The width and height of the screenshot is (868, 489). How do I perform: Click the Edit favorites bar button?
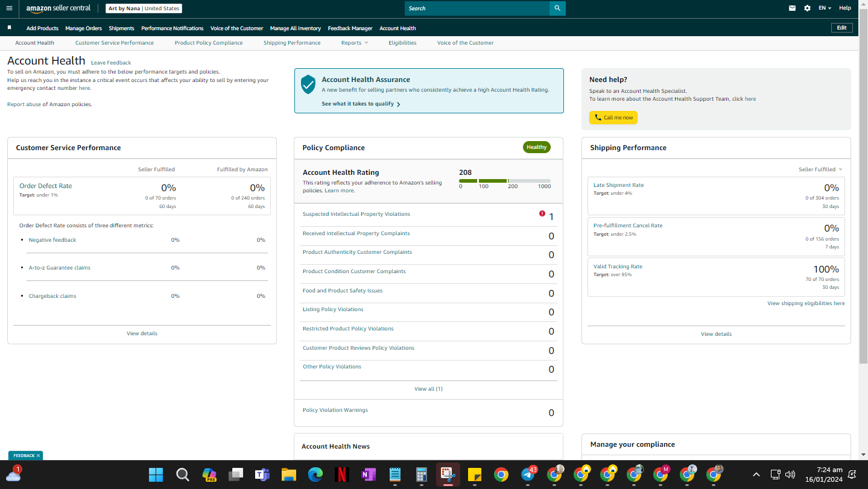pyautogui.click(x=841, y=28)
